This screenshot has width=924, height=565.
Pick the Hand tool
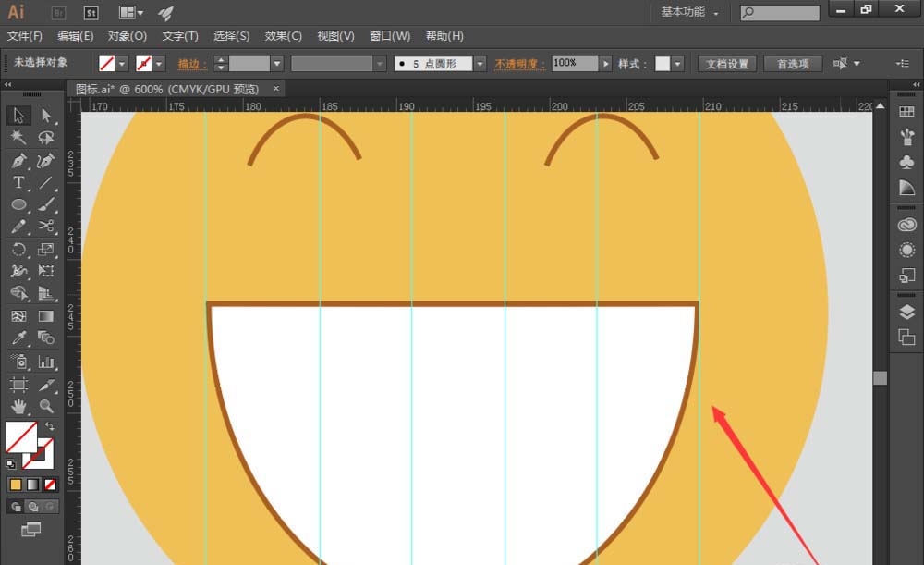[18, 406]
